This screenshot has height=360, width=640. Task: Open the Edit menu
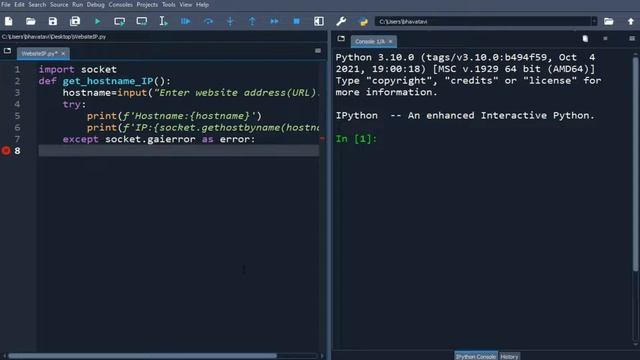[x=19, y=4]
